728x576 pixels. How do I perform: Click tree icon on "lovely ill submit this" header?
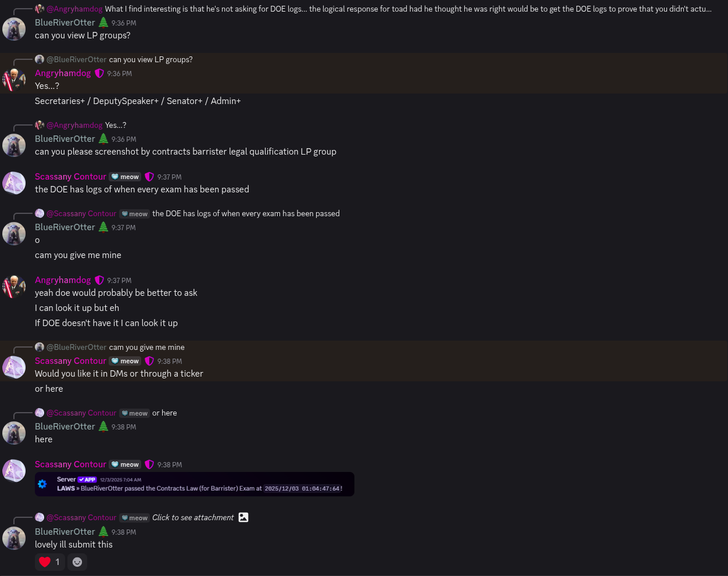103,532
